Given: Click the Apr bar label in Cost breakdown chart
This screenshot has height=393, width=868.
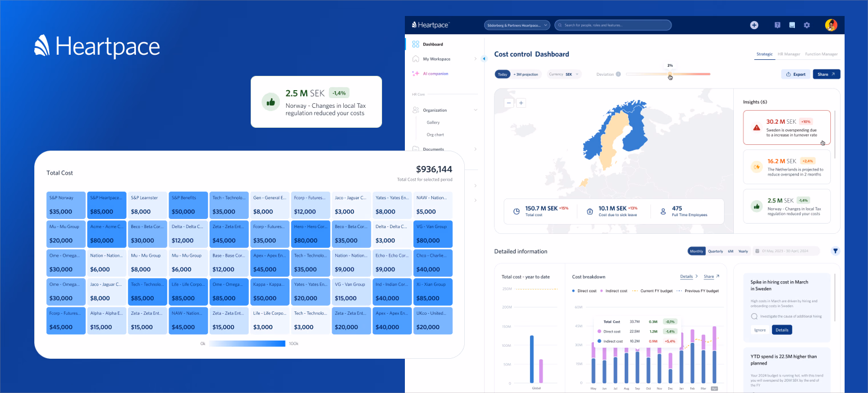Looking at the screenshot, I should 714,388.
